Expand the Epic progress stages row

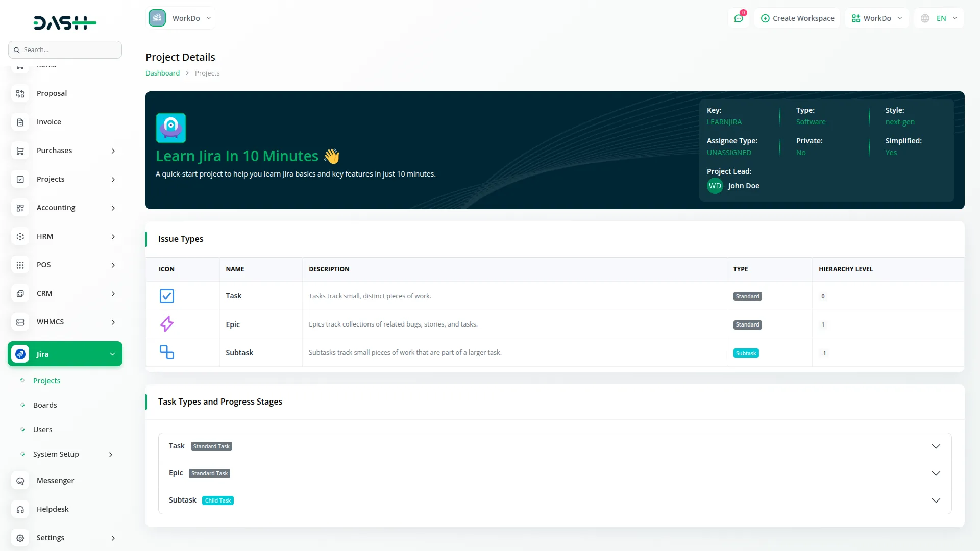click(936, 473)
